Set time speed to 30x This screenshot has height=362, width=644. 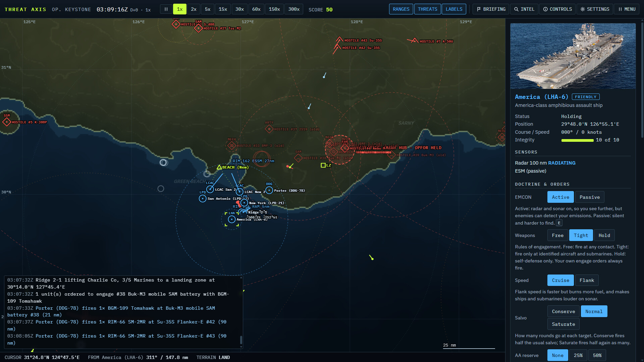point(239,9)
